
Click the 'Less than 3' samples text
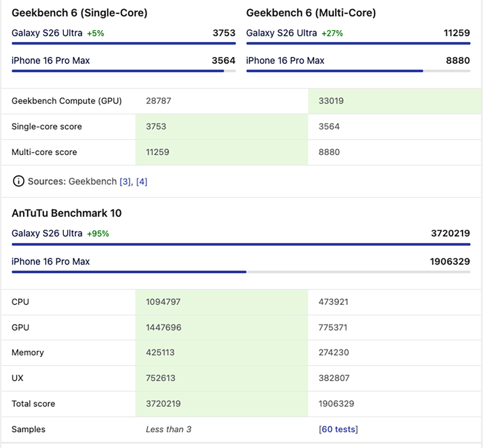click(x=168, y=429)
